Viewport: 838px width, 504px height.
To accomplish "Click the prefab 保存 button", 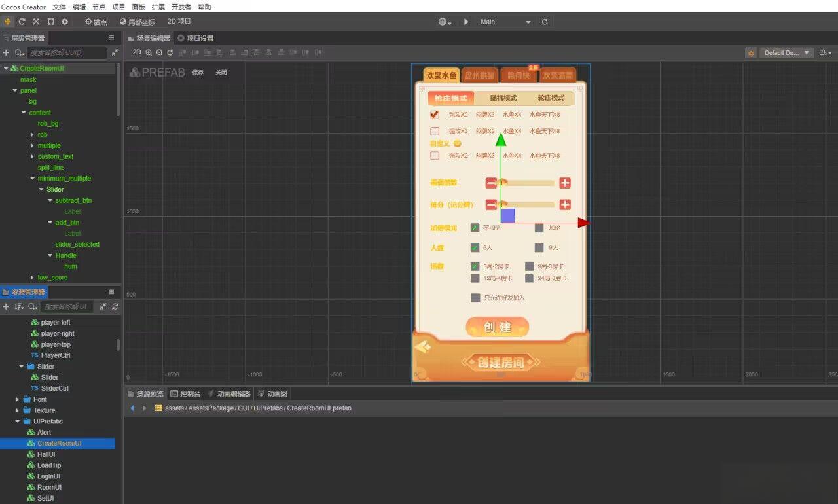I will click(198, 73).
